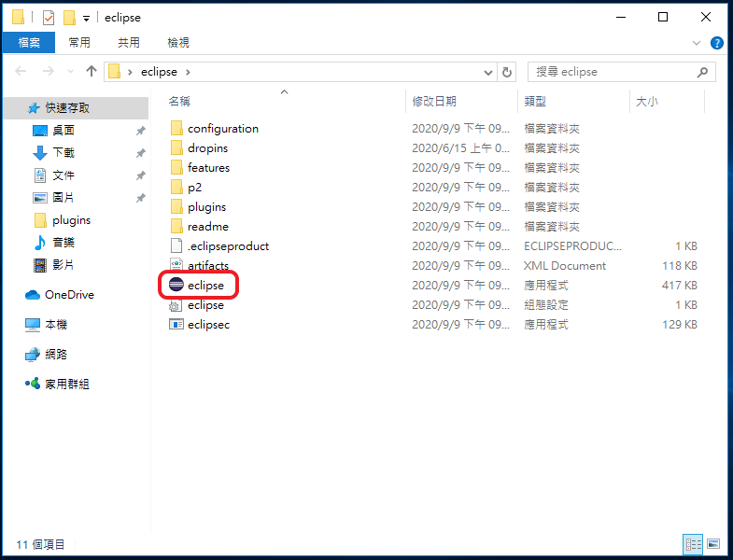The height and width of the screenshot is (560, 733).
Task: Click the help question mark icon
Action: click(x=717, y=43)
